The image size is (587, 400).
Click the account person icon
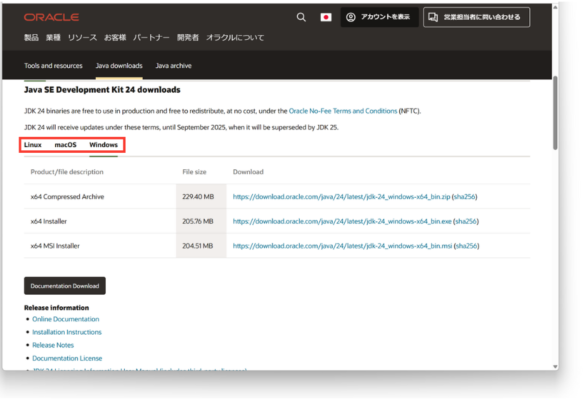tap(350, 17)
